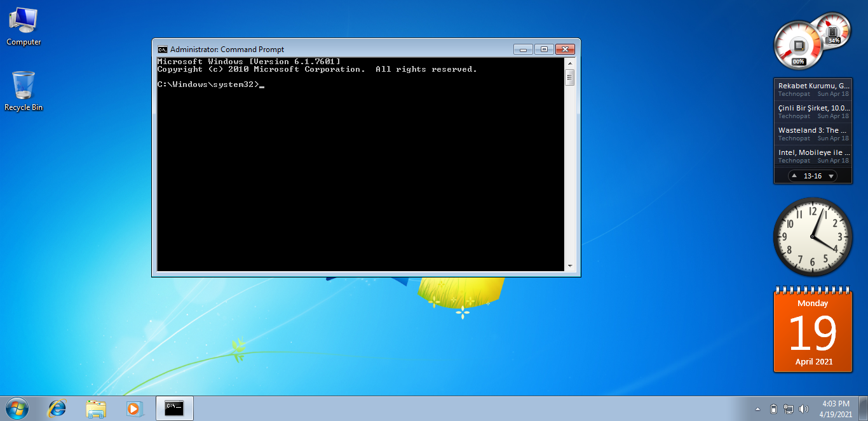This screenshot has height=421, width=868.
Task: Click the Command Prompt vertical scrollbar thumb
Action: [570, 77]
